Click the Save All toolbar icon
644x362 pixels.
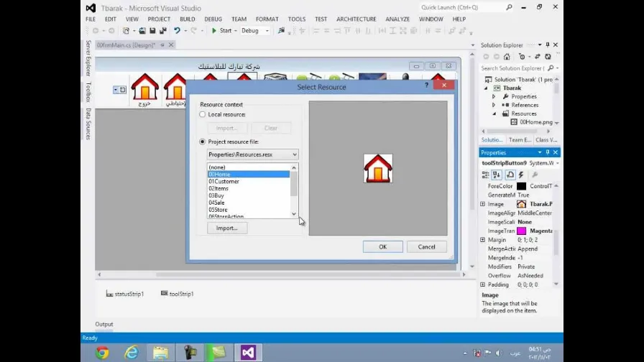163,31
